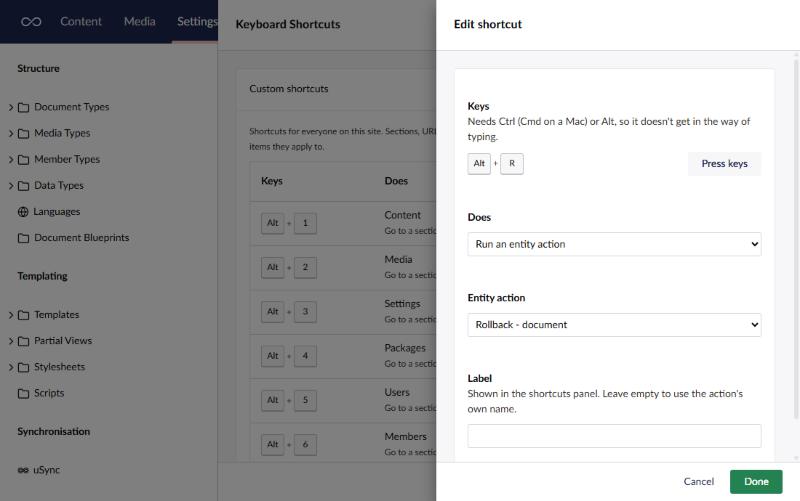The width and height of the screenshot is (800, 501).
Task: Click the Partial Views folder icon
Action: click(23, 341)
